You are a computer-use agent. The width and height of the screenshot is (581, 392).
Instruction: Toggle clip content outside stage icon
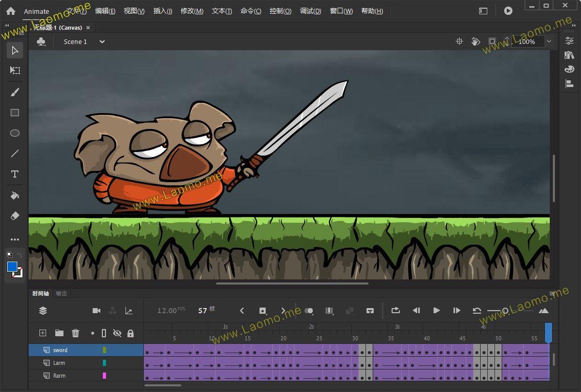tap(492, 41)
